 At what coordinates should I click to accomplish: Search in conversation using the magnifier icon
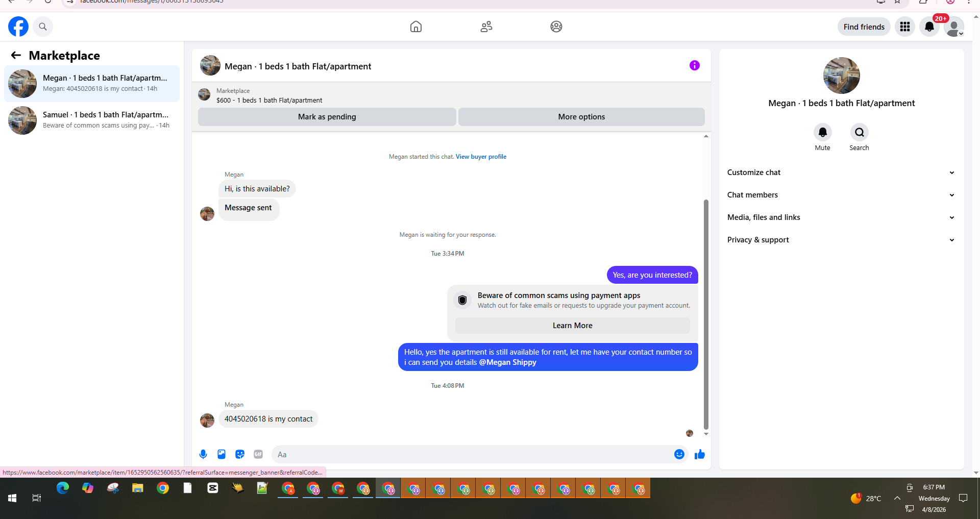pyautogui.click(x=859, y=132)
